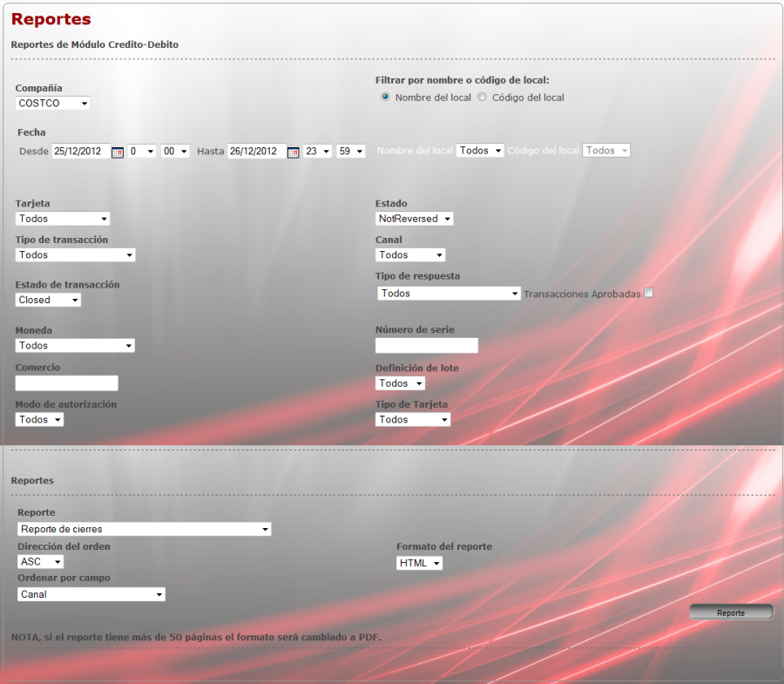Open the Desde hour dropdown
This screenshot has width=784, height=684.
click(142, 151)
